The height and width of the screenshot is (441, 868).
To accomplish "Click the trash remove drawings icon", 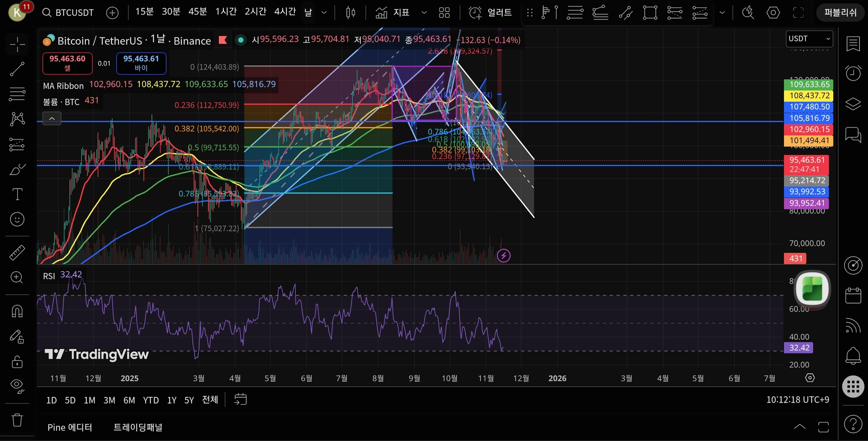I will (x=17, y=420).
